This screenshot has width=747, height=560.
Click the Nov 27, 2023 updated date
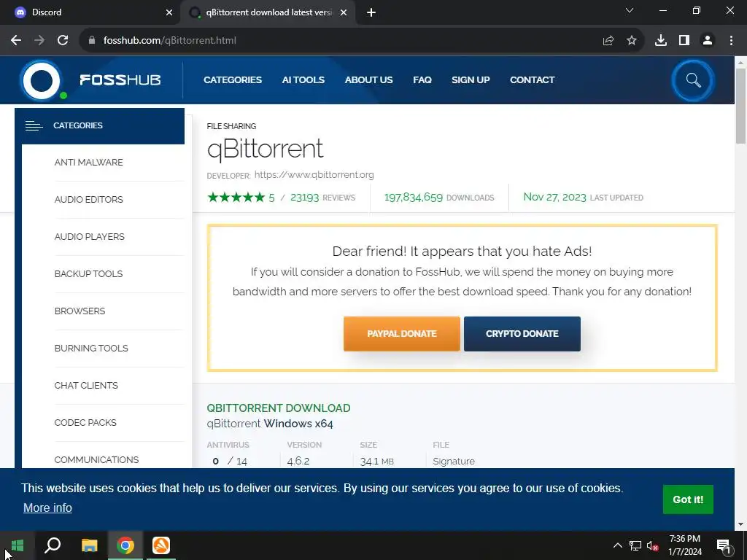point(554,197)
